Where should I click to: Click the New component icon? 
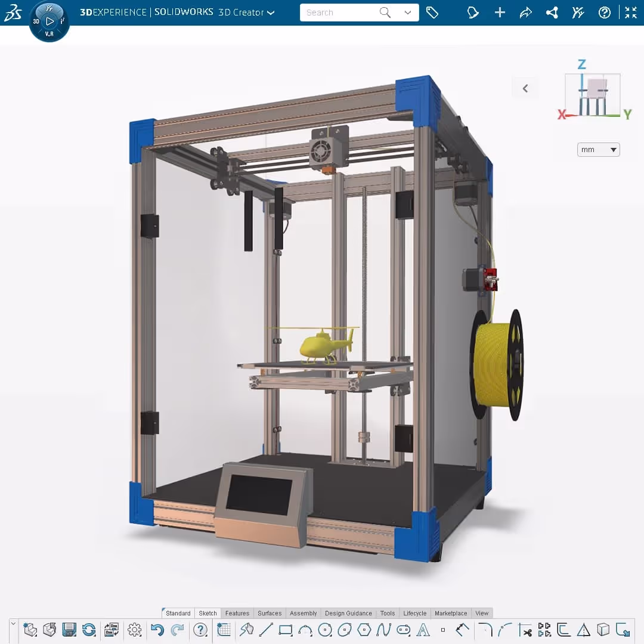tap(30, 630)
